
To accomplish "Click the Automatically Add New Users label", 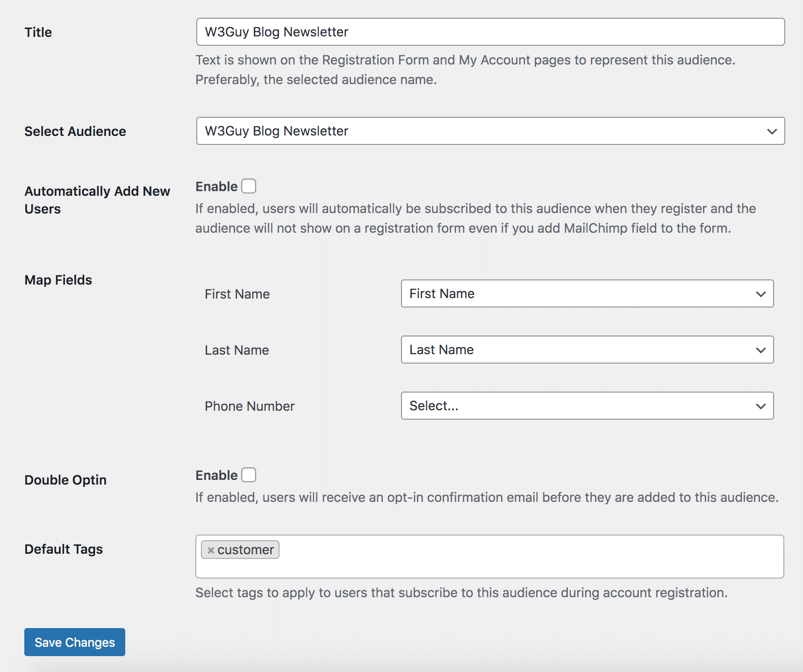I will 97,200.
